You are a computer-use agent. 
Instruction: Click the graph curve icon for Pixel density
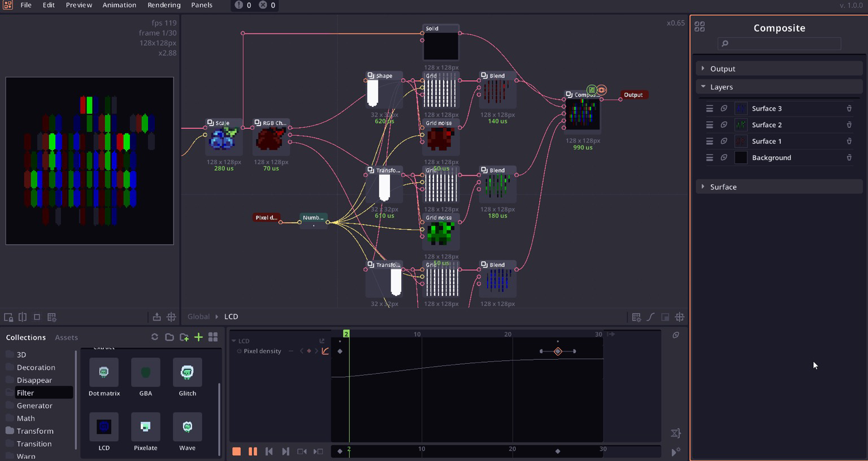point(325,351)
